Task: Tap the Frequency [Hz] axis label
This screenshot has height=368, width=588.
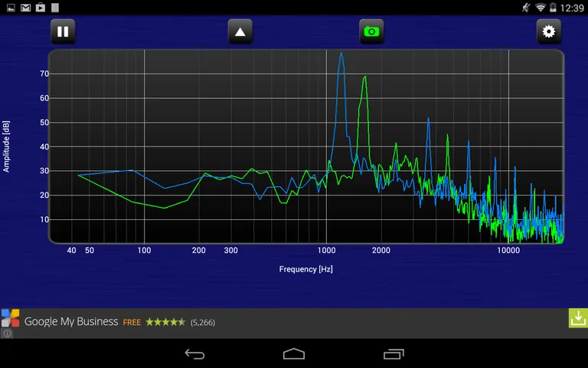Action: pyautogui.click(x=306, y=269)
